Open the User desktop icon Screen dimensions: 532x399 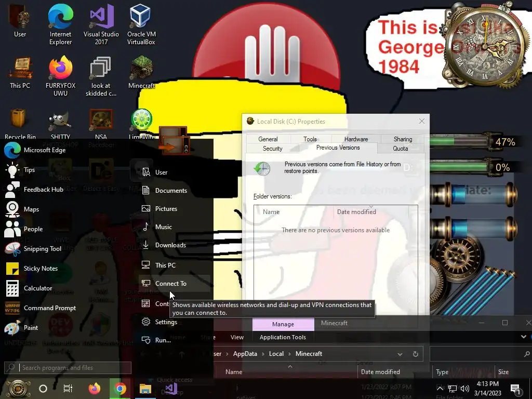click(20, 20)
